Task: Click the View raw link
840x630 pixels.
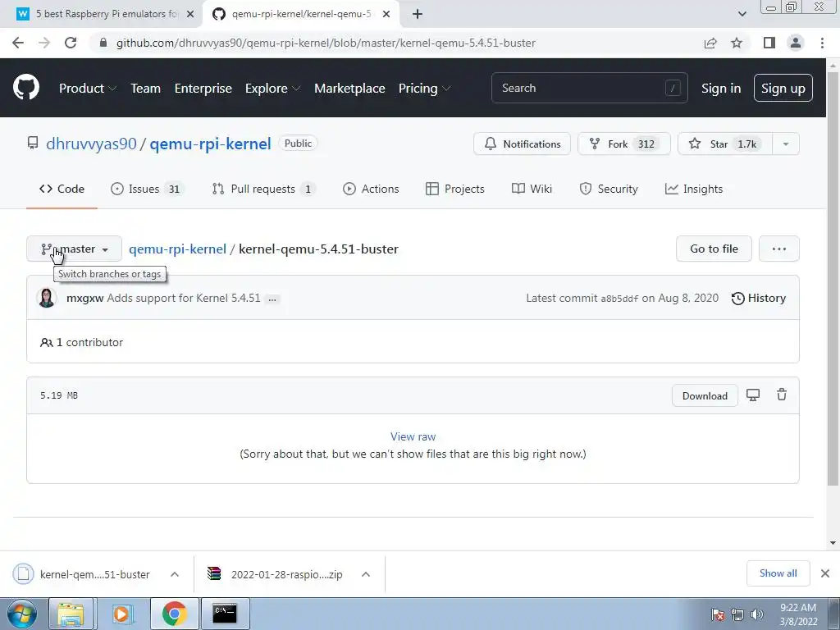Action: [x=413, y=436]
